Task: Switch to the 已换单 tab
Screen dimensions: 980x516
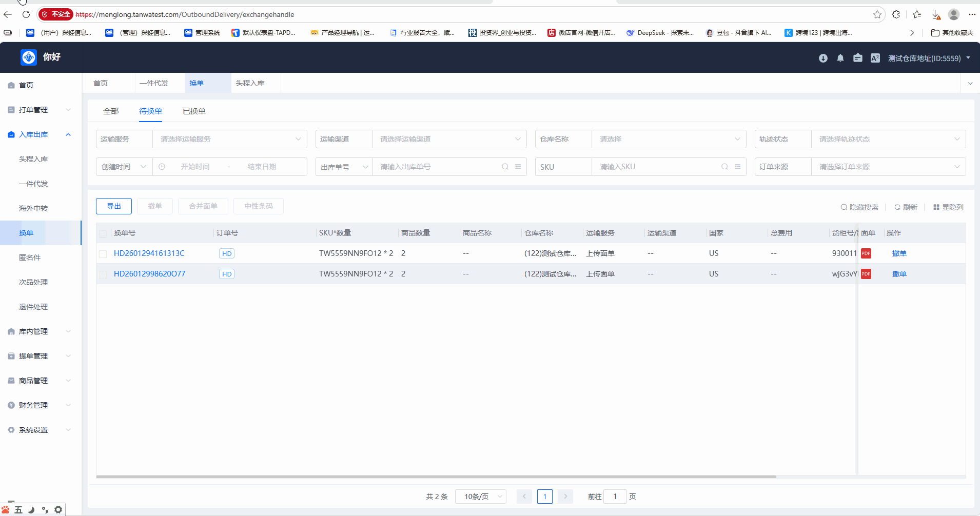Action: pyautogui.click(x=194, y=111)
